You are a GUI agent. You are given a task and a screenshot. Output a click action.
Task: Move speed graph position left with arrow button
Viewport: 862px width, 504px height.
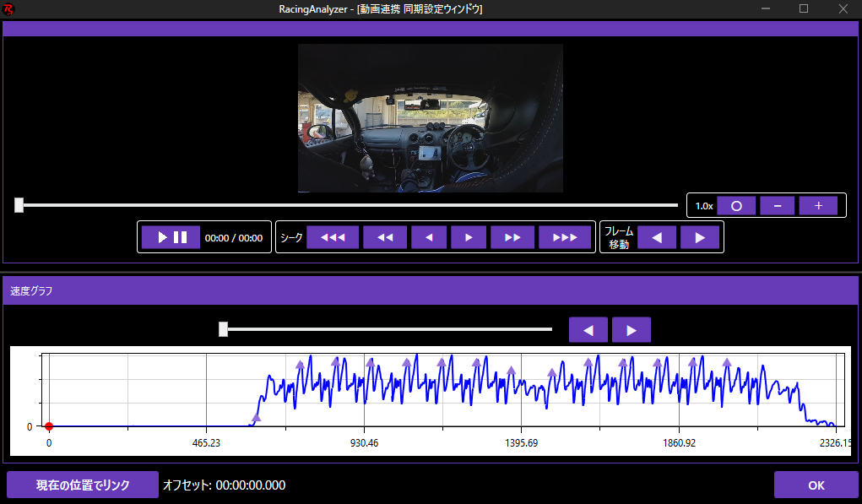(588, 329)
